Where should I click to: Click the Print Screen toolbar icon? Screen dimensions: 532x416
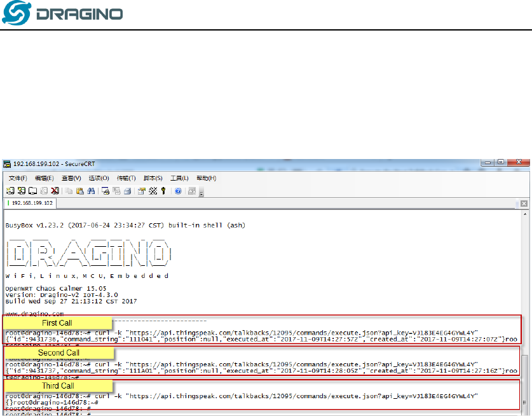106,191
